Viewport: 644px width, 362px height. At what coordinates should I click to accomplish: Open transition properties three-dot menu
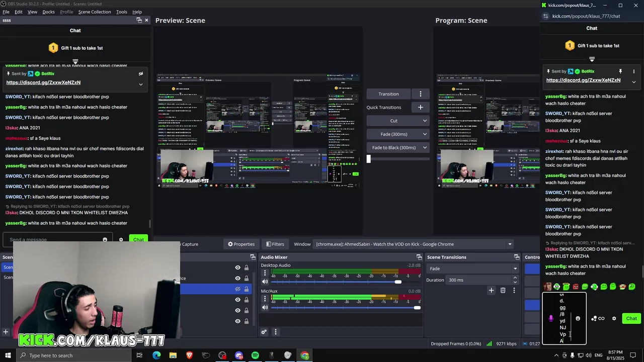[514, 290]
